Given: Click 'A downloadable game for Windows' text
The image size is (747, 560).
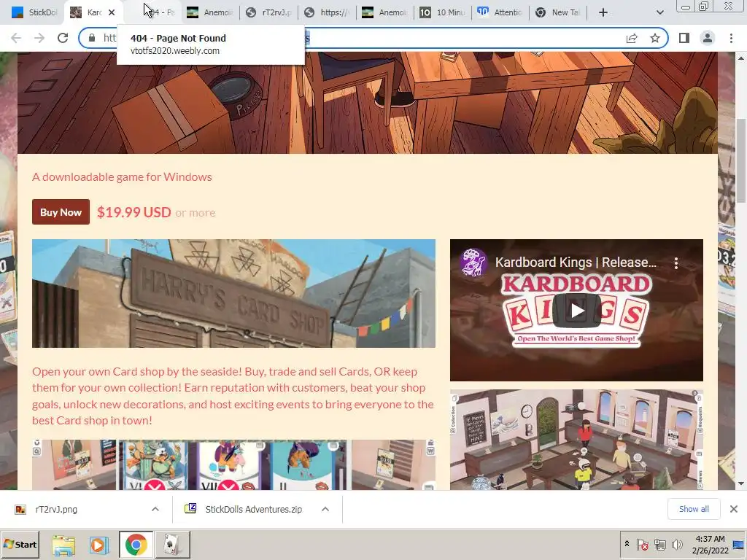Looking at the screenshot, I should click(x=122, y=176).
